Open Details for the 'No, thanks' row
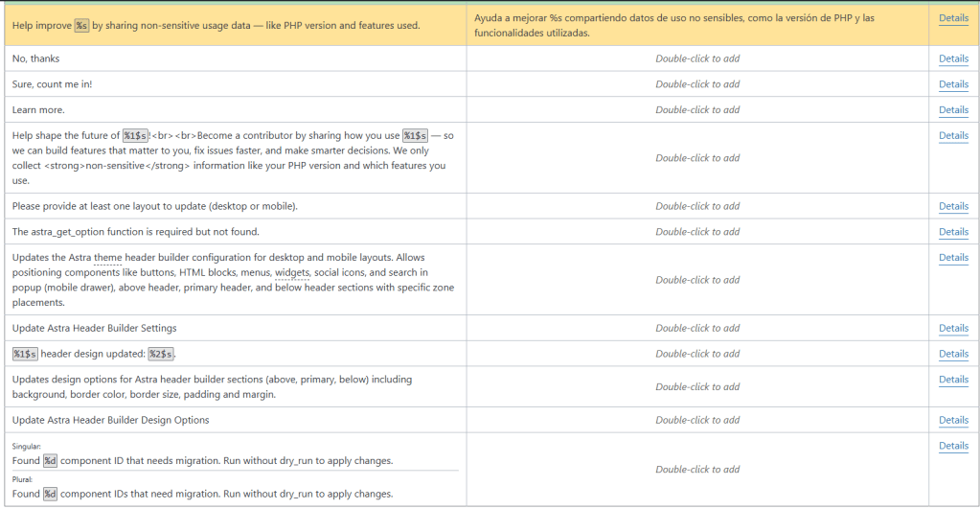The image size is (980, 509). 953,58
